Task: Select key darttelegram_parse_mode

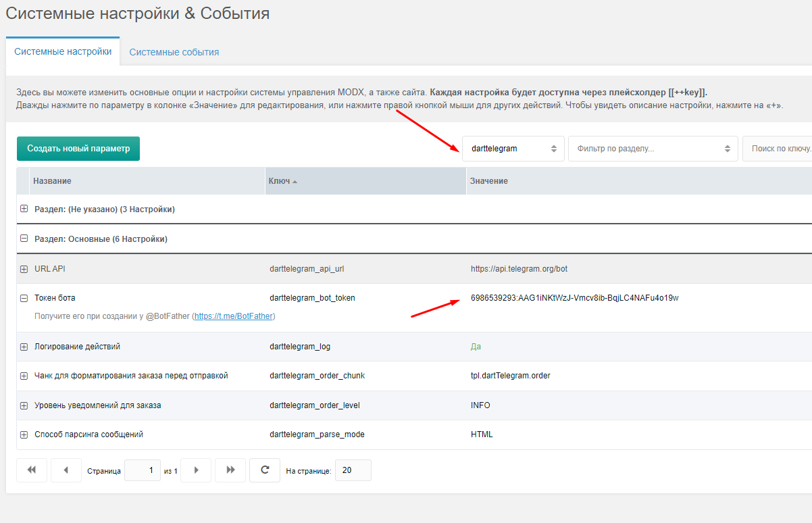Action: pyautogui.click(x=317, y=434)
